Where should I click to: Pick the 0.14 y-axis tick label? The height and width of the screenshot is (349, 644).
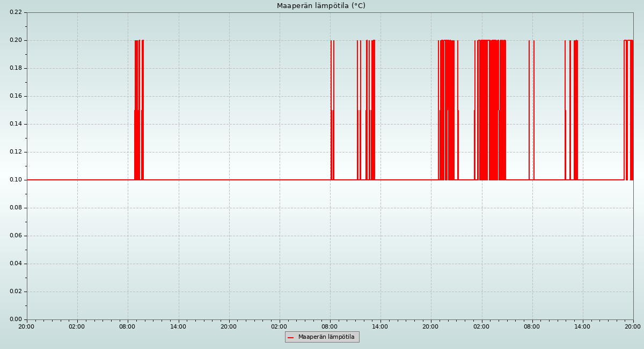(x=16, y=124)
